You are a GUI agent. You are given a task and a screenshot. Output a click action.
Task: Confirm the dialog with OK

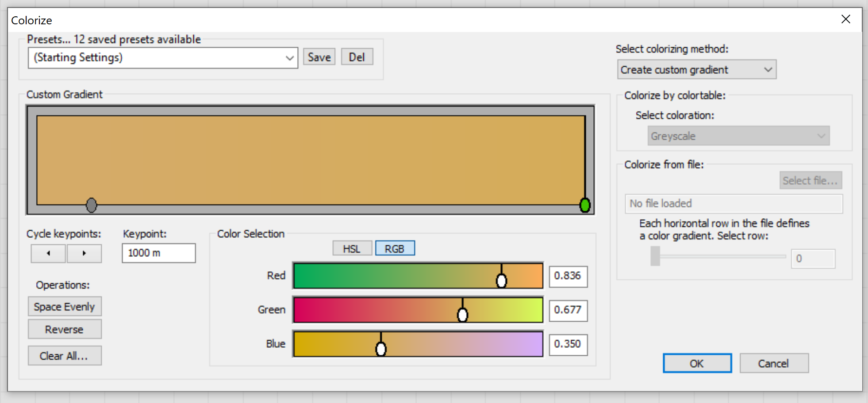[697, 363]
